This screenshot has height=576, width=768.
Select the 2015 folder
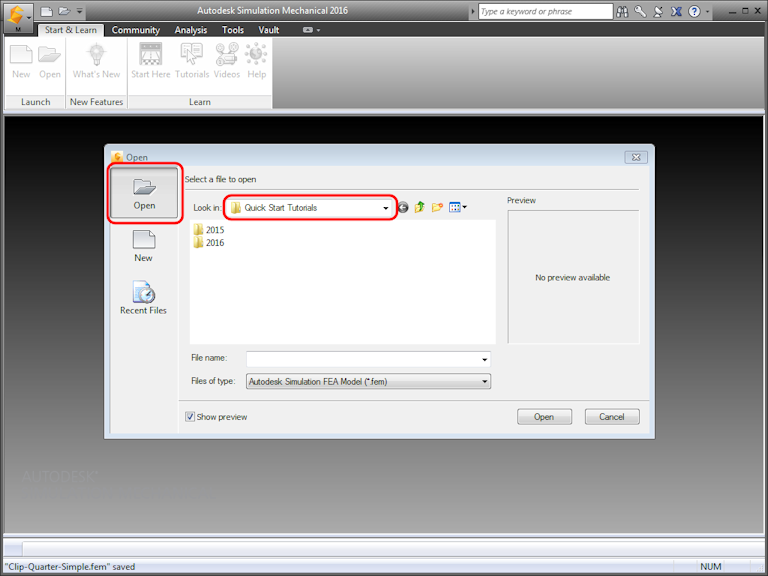click(209, 230)
